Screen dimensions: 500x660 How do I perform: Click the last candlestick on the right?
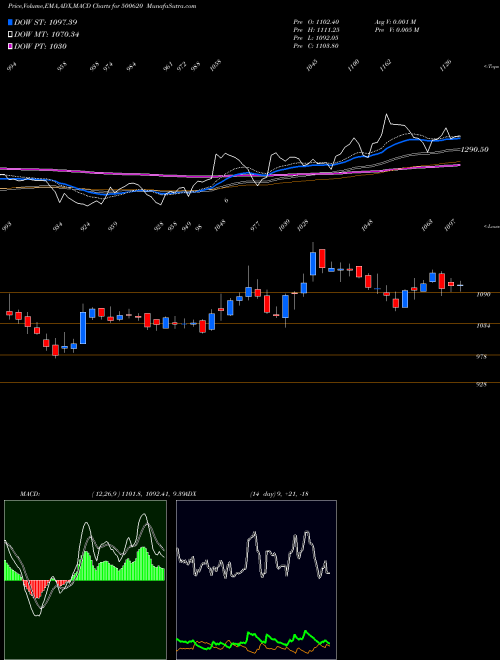coord(460,286)
